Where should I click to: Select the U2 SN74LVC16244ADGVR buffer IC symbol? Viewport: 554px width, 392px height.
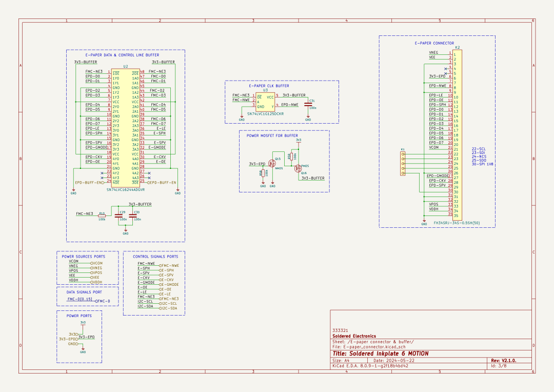tap(126, 128)
